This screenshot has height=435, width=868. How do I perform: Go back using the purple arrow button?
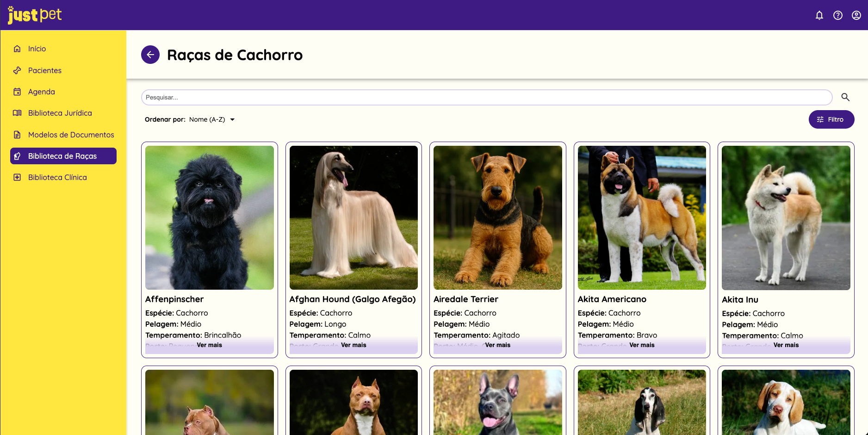coord(150,55)
